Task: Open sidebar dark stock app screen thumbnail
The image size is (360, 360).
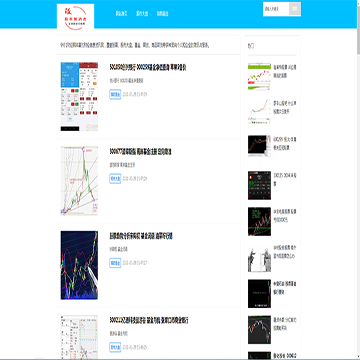Action: point(259,185)
